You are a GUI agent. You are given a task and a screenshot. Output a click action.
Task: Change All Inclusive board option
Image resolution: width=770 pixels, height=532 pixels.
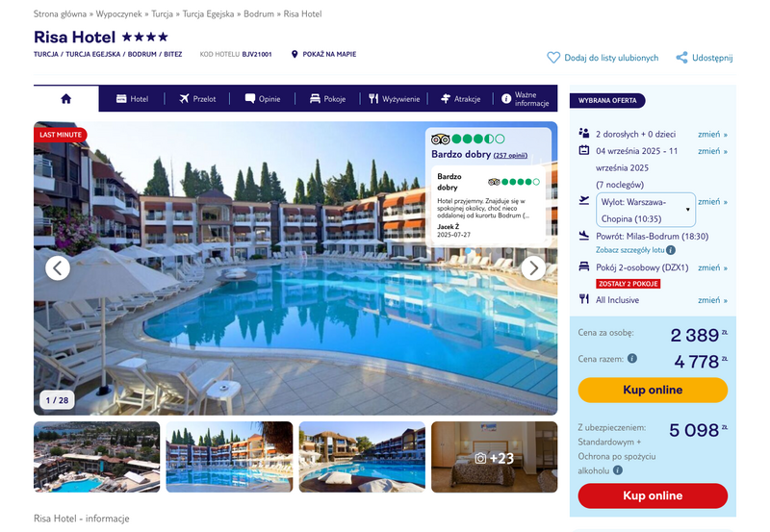coord(712,300)
